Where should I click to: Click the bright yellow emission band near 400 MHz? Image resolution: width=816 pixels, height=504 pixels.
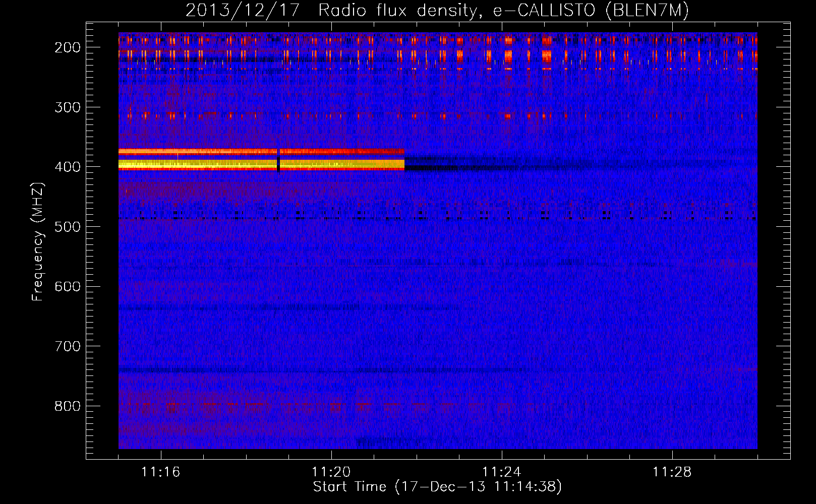pos(261,164)
